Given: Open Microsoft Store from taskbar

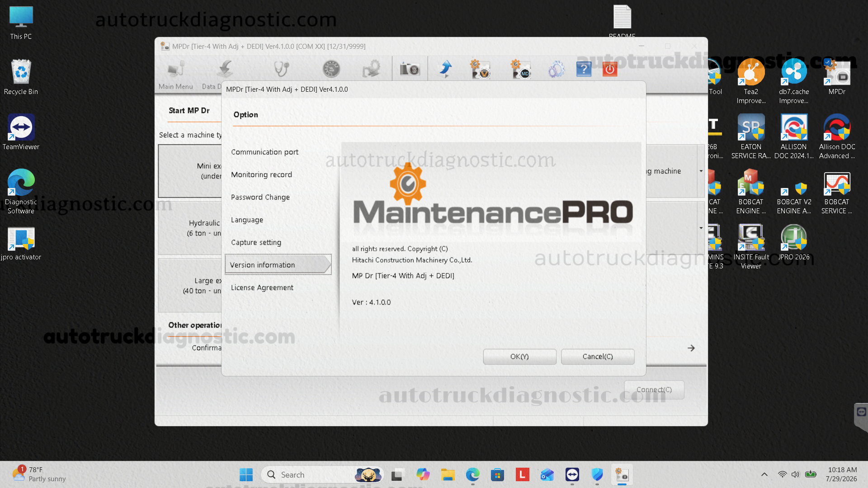Looking at the screenshot, I should (497, 474).
